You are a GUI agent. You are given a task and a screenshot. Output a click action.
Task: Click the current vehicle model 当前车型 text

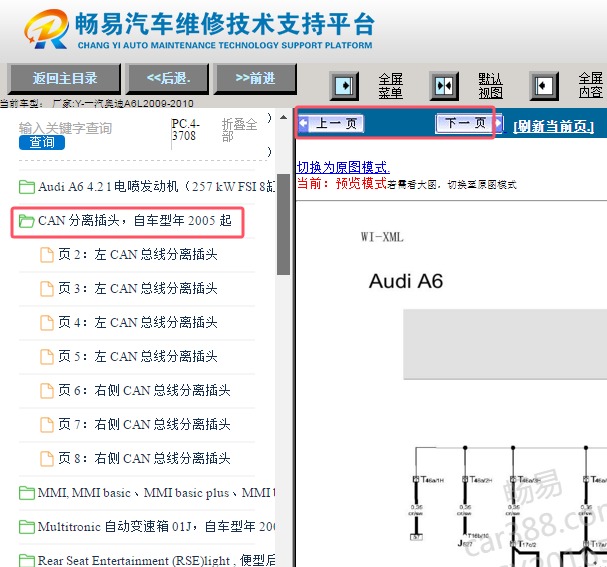(x=97, y=104)
